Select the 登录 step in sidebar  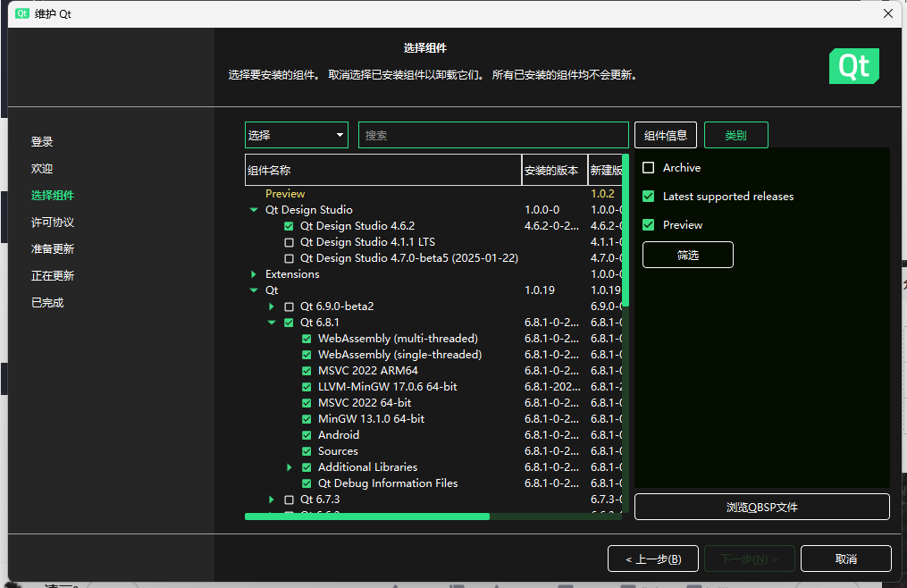click(x=42, y=142)
